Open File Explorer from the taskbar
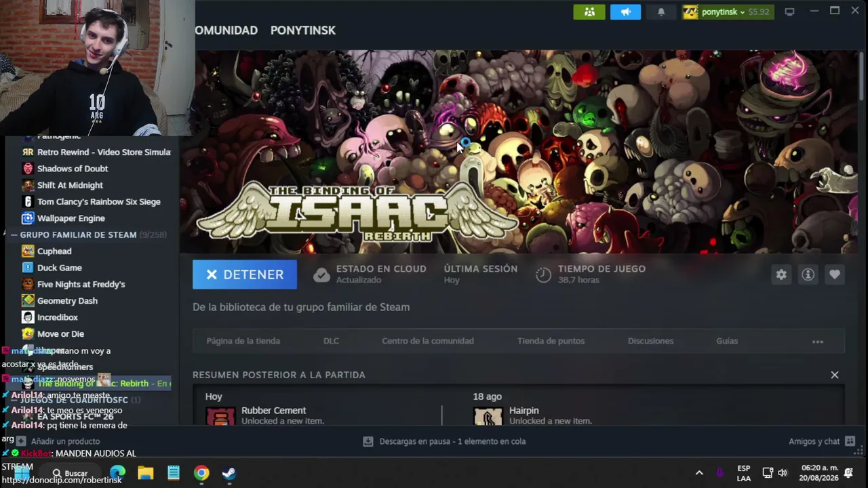 tap(146, 472)
